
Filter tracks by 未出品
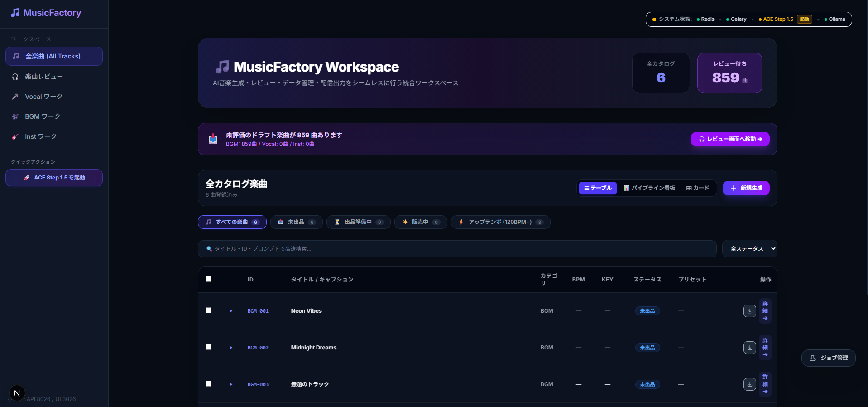click(297, 222)
